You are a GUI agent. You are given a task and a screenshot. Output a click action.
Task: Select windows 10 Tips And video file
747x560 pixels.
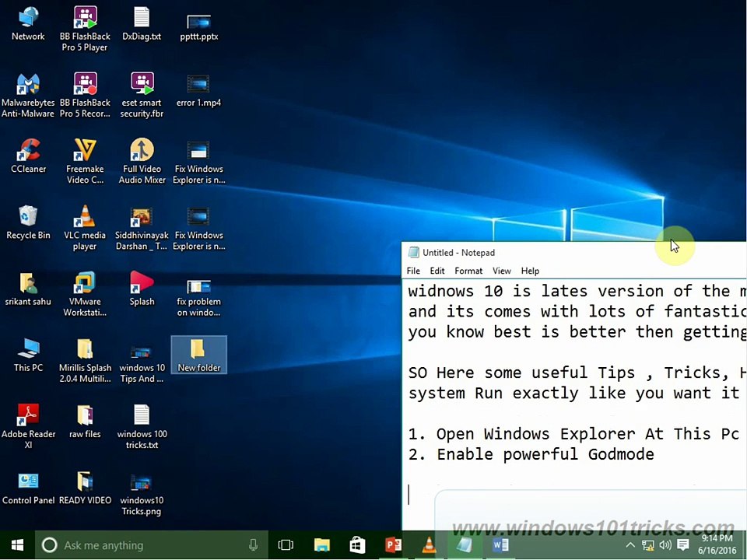pyautogui.click(x=142, y=365)
